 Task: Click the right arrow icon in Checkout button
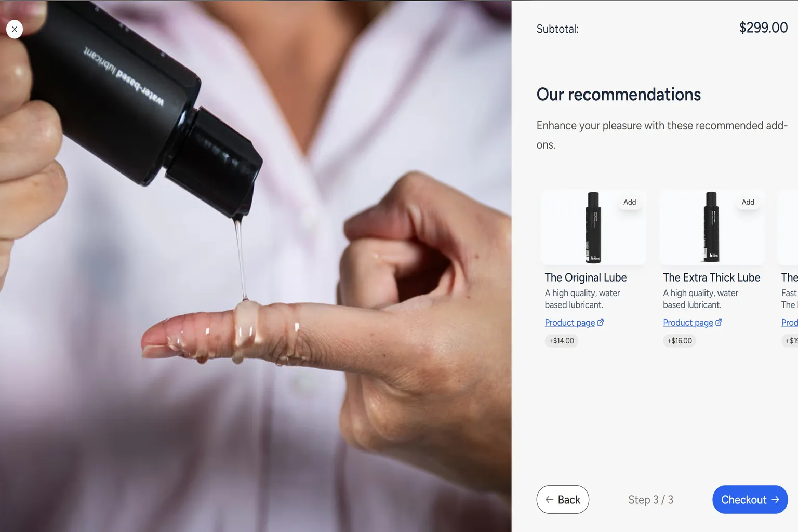775,499
